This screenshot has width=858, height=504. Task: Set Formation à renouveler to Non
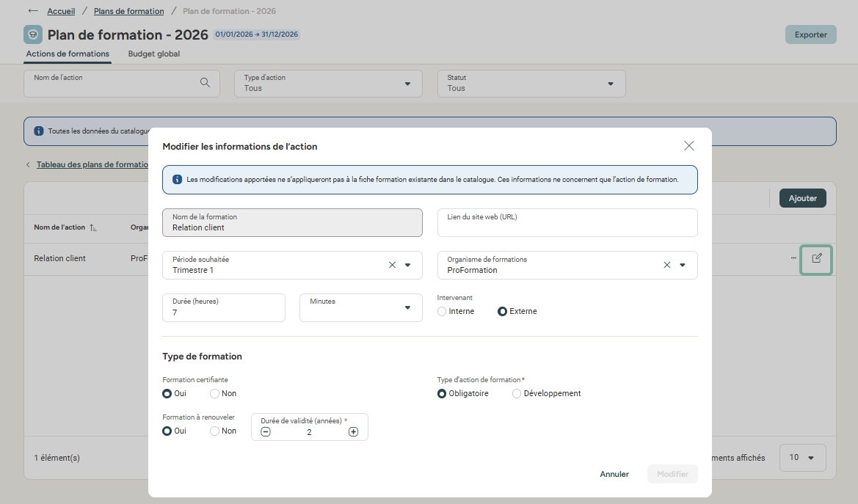(x=215, y=431)
